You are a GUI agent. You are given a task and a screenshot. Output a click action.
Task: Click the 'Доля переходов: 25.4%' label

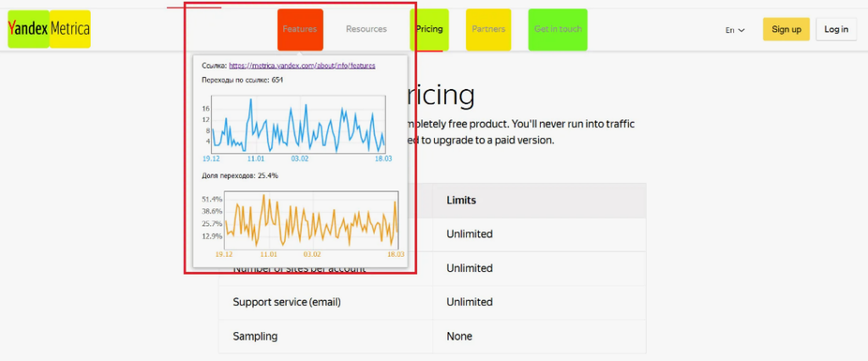point(240,175)
